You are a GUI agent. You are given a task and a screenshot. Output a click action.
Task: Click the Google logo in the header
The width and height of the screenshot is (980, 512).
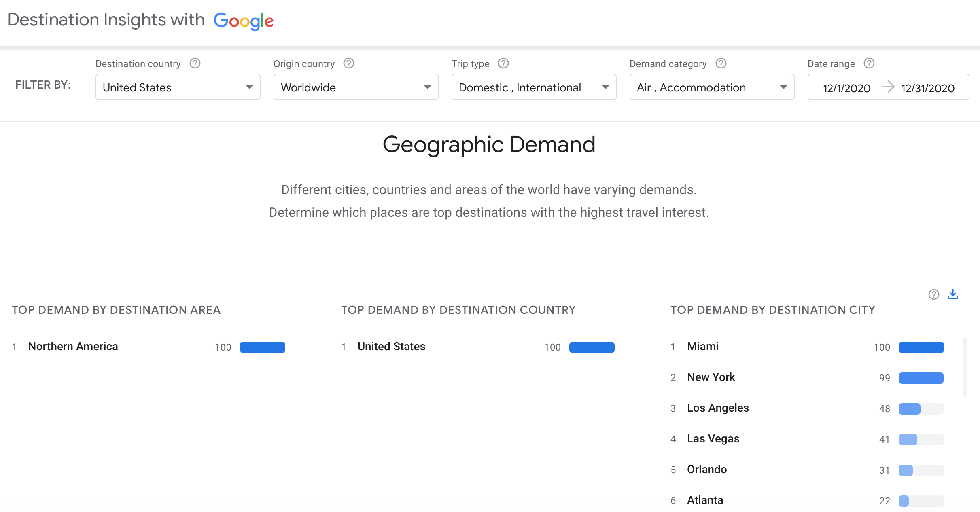point(244,21)
